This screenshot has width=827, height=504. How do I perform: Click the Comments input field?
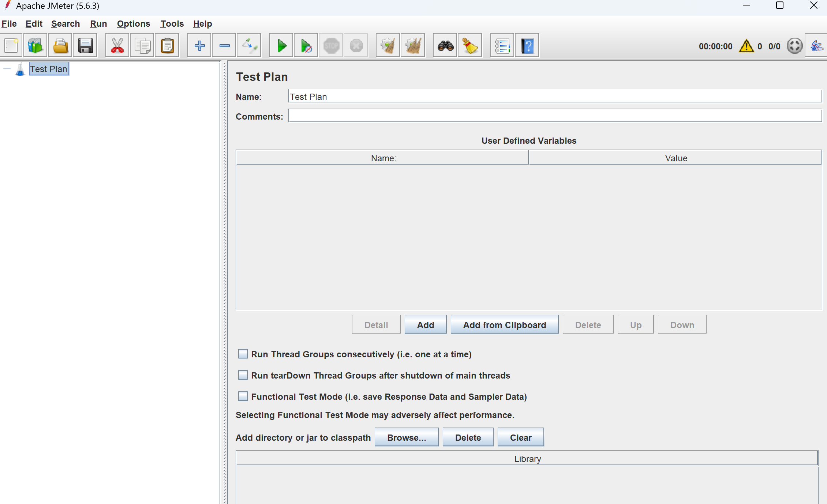555,116
